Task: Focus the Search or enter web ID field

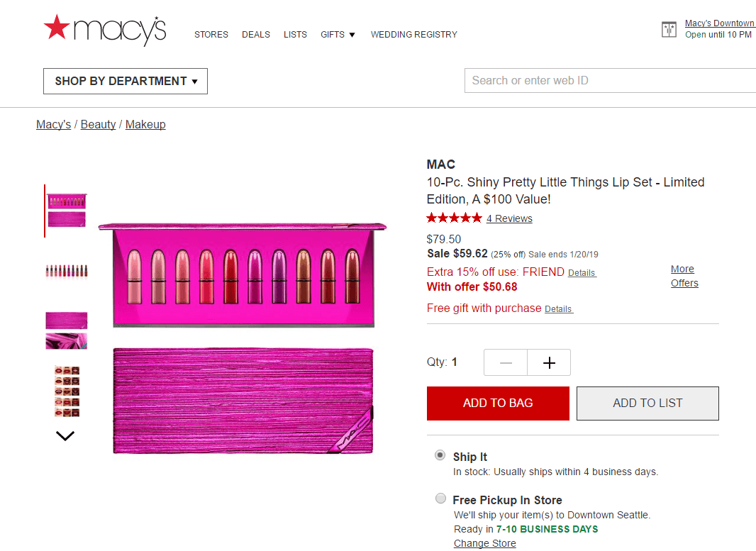Action: tap(610, 81)
